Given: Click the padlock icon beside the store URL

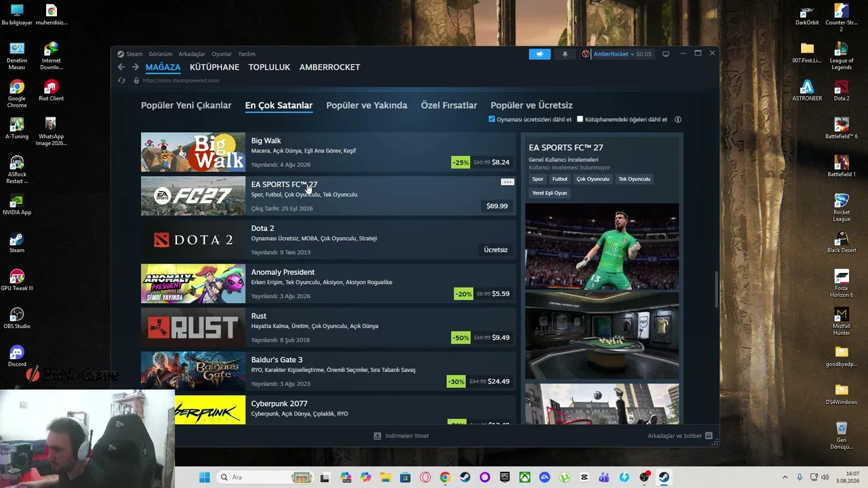Looking at the screenshot, I should [x=136, y=81].
